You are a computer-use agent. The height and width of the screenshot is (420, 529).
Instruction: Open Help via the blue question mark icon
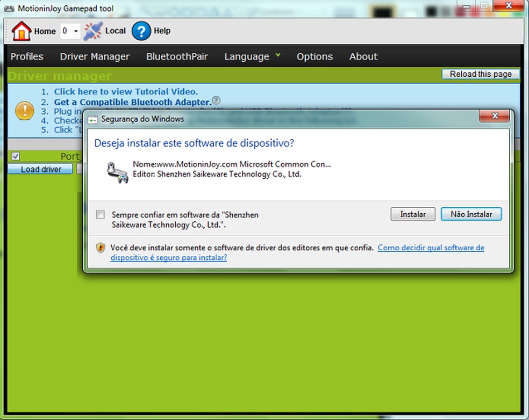tap(141, 31)
